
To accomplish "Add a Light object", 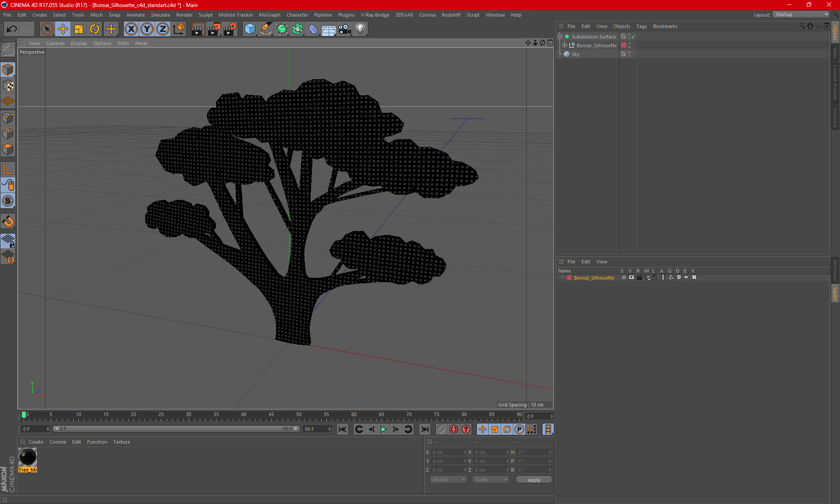I will point(360,29).
